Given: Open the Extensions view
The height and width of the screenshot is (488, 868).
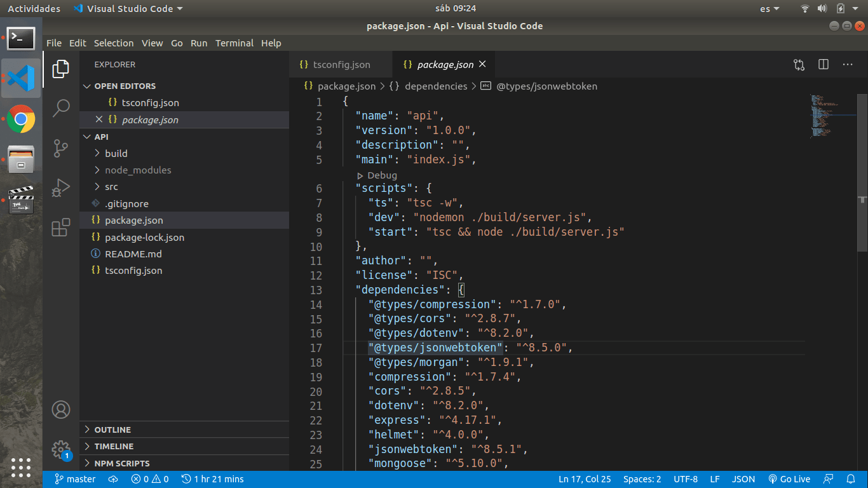Looking at the screenshot, I should (x=61, y=227).
